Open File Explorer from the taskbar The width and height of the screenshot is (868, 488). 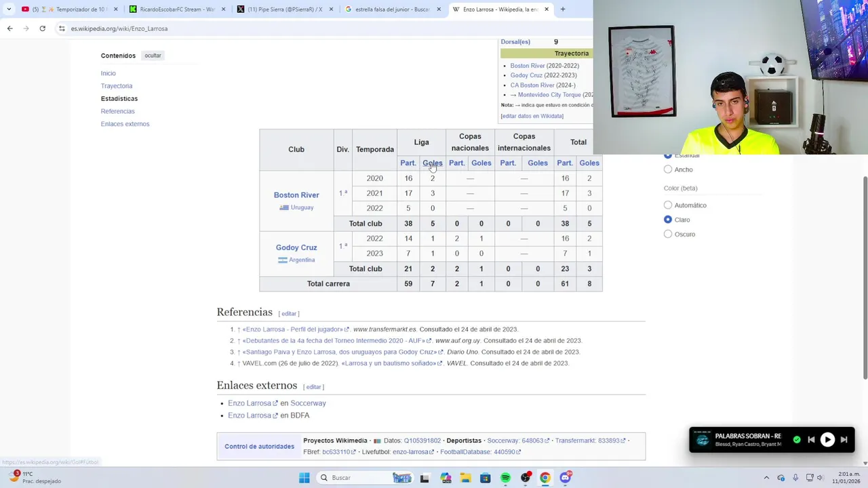pos(465,478)
